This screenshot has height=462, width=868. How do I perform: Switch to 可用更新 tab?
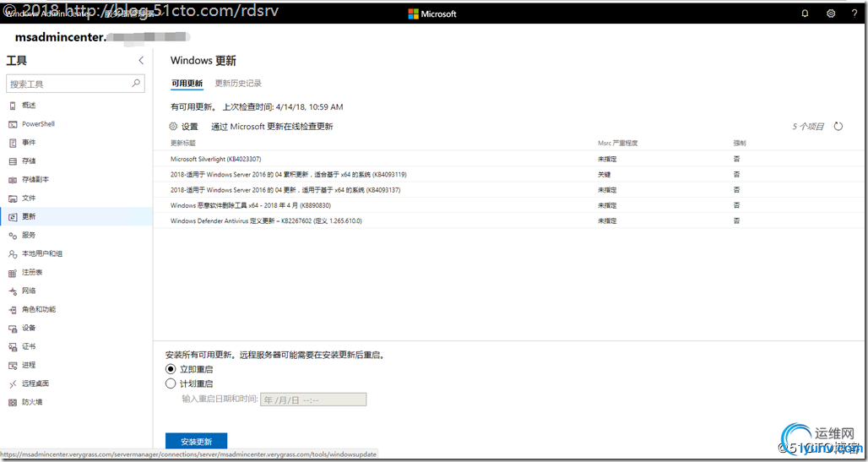point(187,84)
